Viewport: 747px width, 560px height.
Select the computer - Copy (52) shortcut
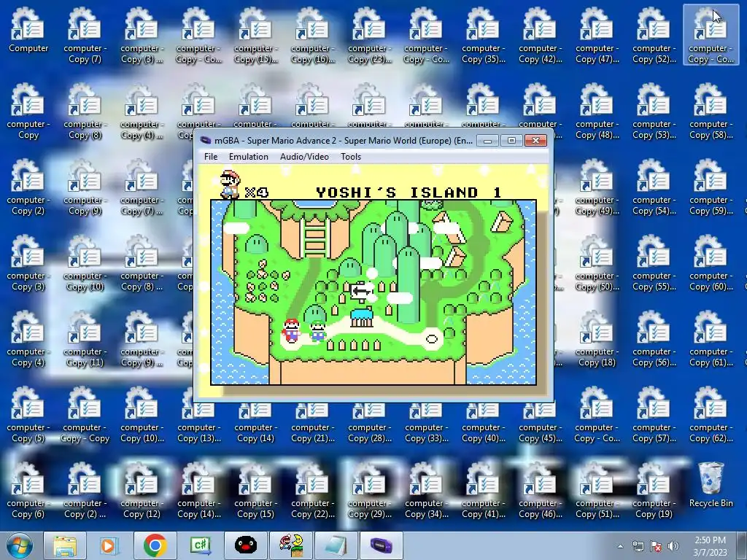pyautogui.click(x=654, y=35)
